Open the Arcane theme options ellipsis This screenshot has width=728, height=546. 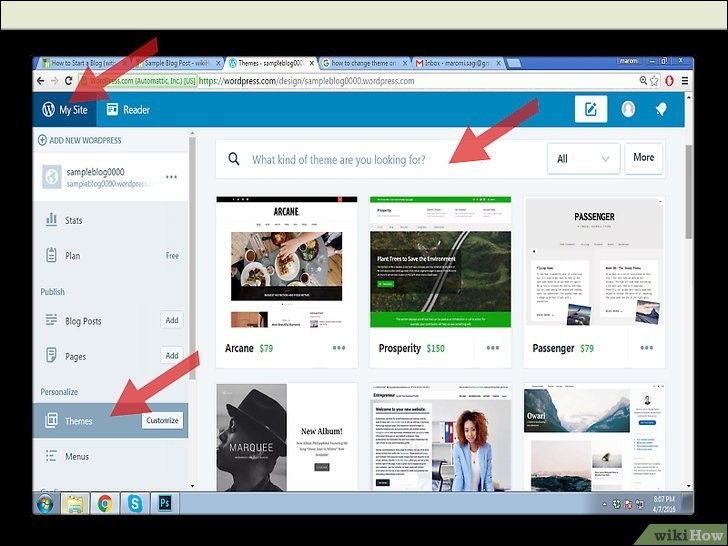(x=339, y=348)
